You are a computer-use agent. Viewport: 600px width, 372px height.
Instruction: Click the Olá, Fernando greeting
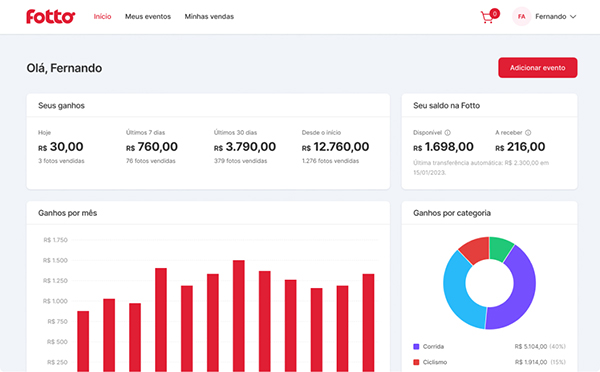64,68
